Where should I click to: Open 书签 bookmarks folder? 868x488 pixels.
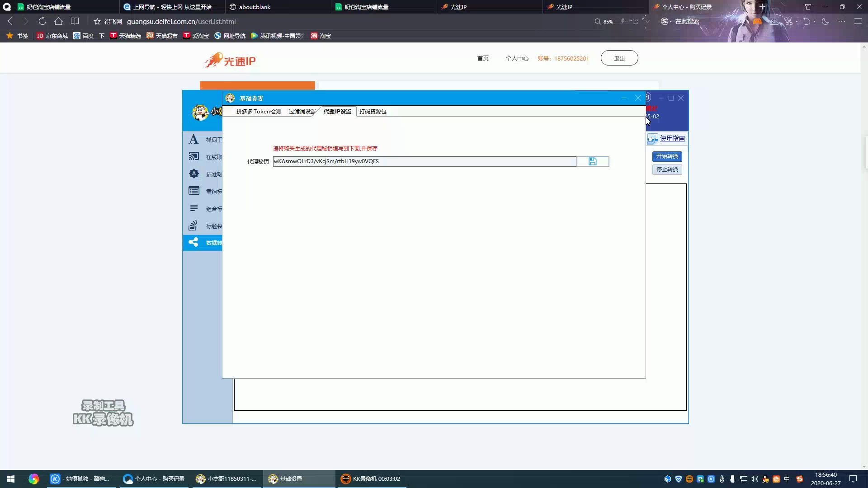(x=17, y=36)
